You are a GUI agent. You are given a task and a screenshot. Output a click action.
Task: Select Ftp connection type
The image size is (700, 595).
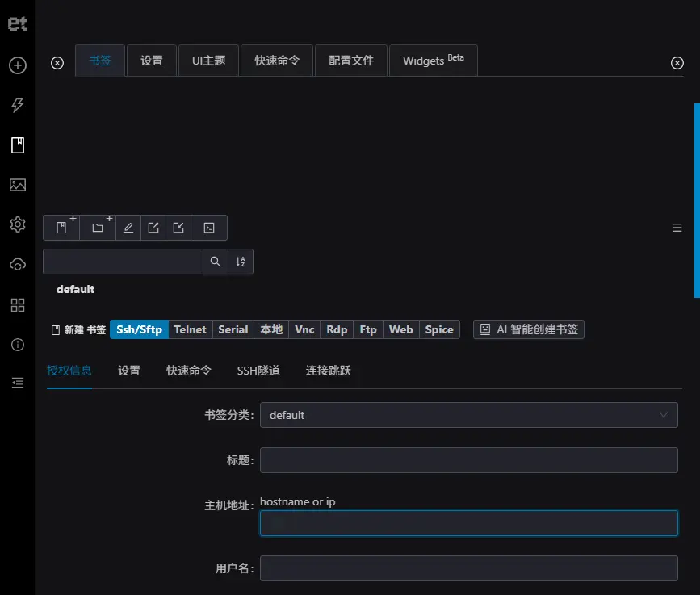[368, 329]
